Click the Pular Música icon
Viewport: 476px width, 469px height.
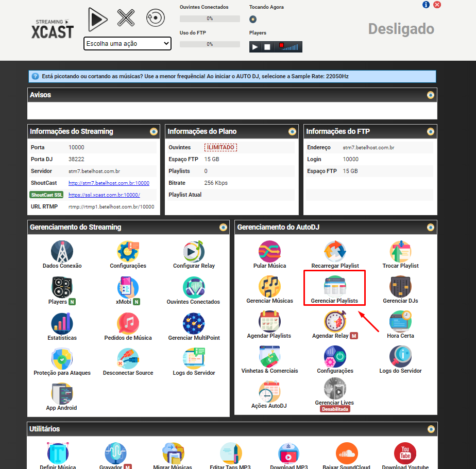pos(269,252)
